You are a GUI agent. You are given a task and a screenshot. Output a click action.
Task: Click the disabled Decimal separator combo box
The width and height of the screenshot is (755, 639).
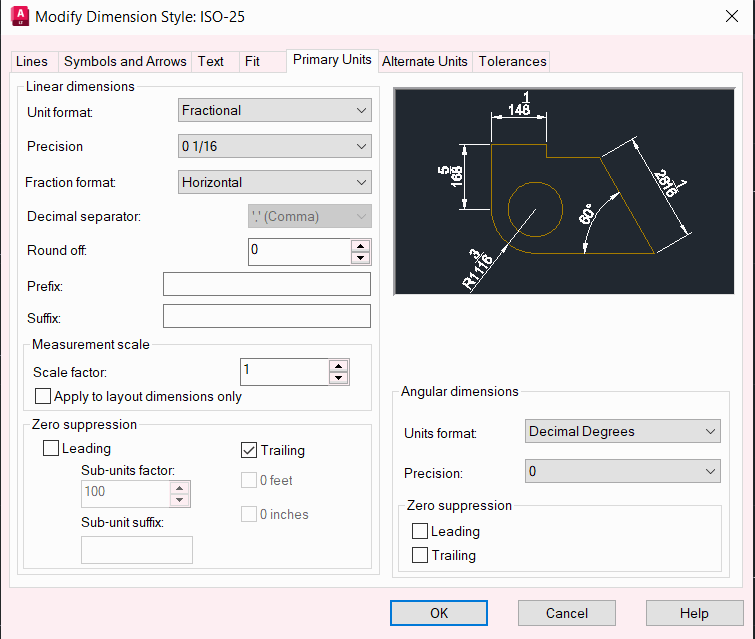coord(310,216)
